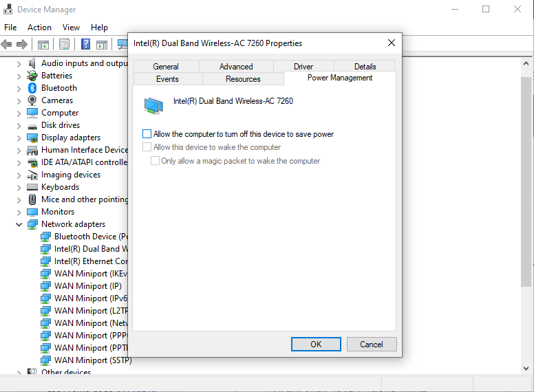The width and height of the screenshot is (534, 392).
Task: Open the View menu
Action: 71,28
